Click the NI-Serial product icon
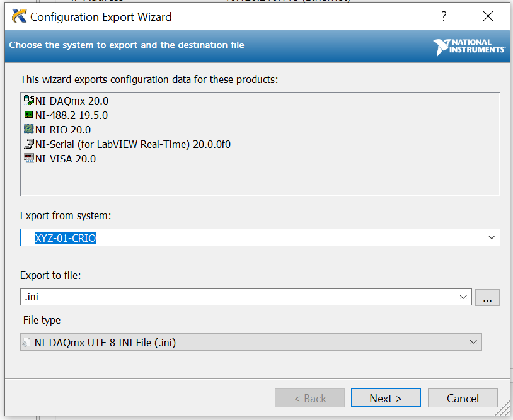 click(x=29, y=144)
